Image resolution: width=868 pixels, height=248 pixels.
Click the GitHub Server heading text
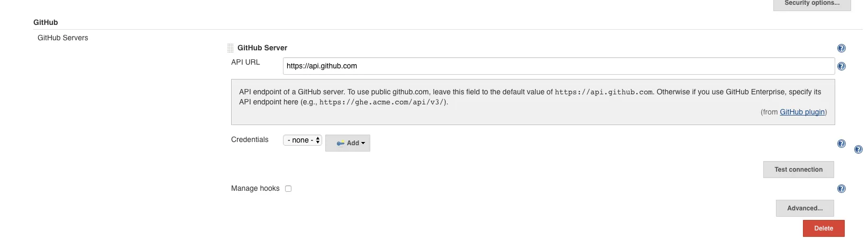[262, 48]
